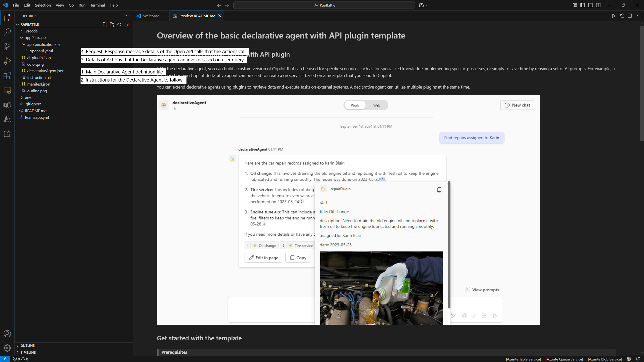Screen dimensions: 644x362
Task: Open the Manage gear icon
Action: [x=7, y=348]
